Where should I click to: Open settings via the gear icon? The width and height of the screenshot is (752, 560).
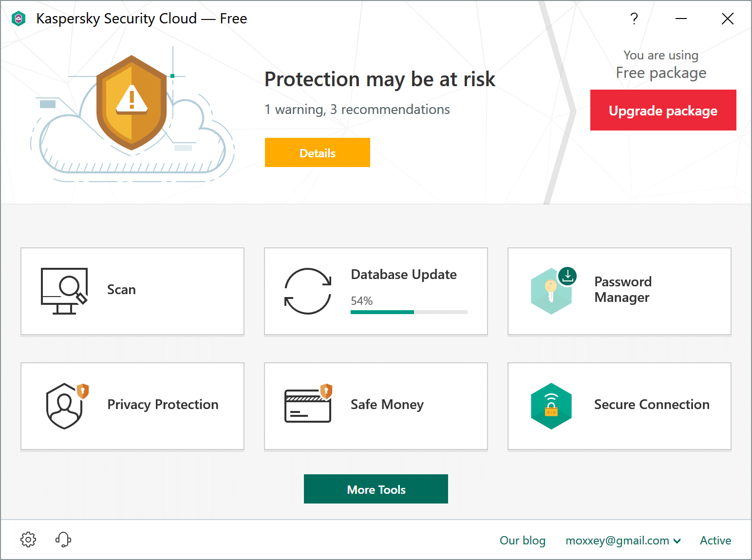(x=28, y=540)
